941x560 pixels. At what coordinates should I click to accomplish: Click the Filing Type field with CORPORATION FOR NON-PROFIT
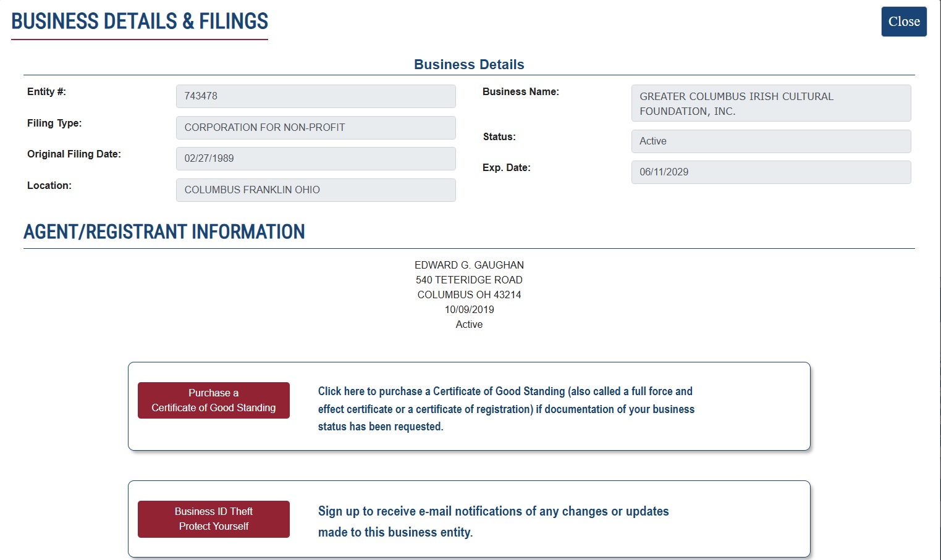click(316, 128)
